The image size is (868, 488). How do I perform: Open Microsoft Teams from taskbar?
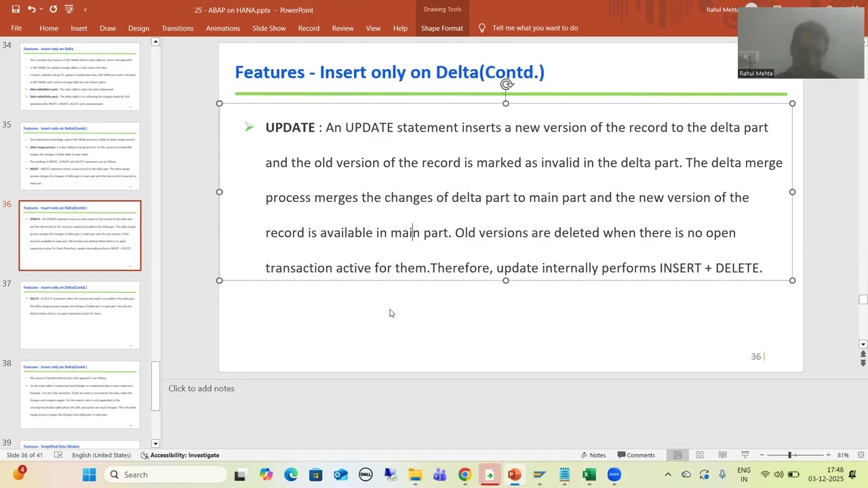tap(439, 474)
